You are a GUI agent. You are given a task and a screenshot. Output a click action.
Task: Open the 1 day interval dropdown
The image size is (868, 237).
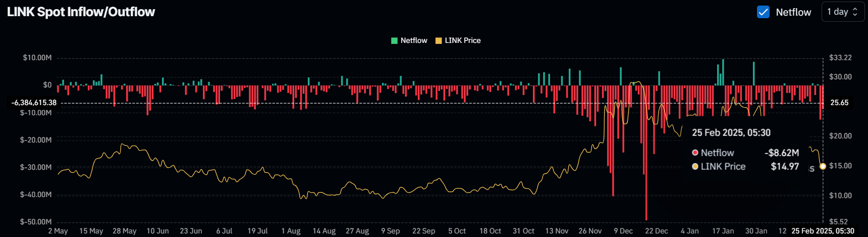(x=843, y=12)
